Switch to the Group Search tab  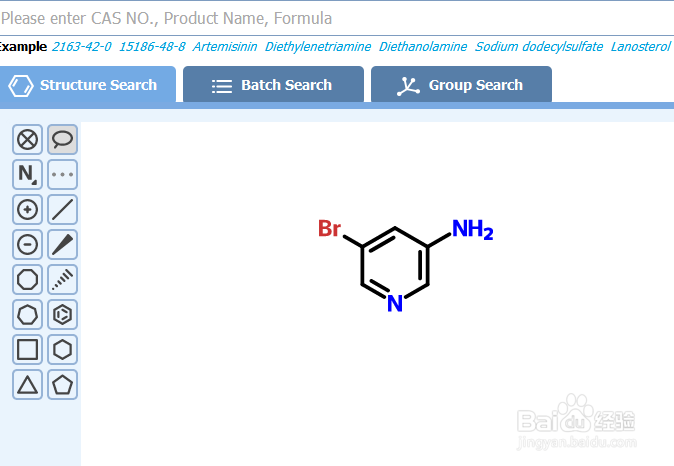tap(461, 85)
